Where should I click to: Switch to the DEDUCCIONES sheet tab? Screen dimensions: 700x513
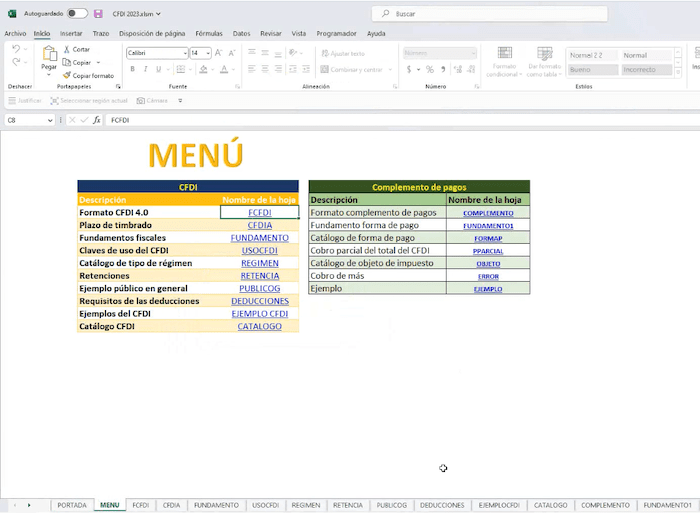pyautogui.click(x=441, y=505)
